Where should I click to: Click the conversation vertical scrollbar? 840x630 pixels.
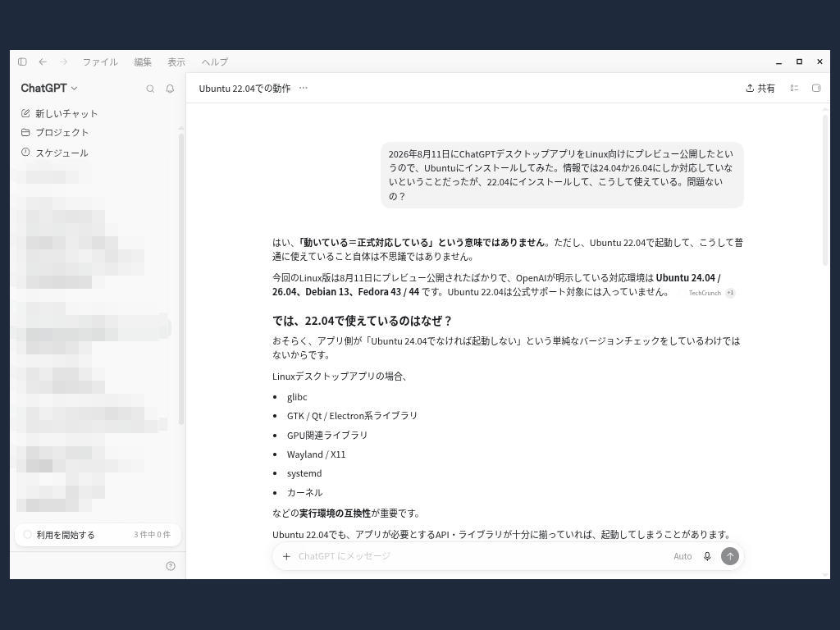click(x=825, y=190)
